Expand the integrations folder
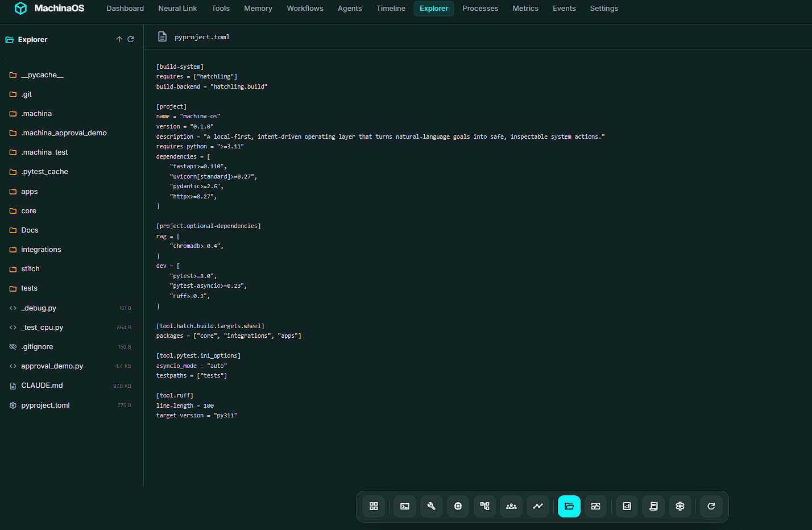Viewport: 812px width, 530px height. 41,250
